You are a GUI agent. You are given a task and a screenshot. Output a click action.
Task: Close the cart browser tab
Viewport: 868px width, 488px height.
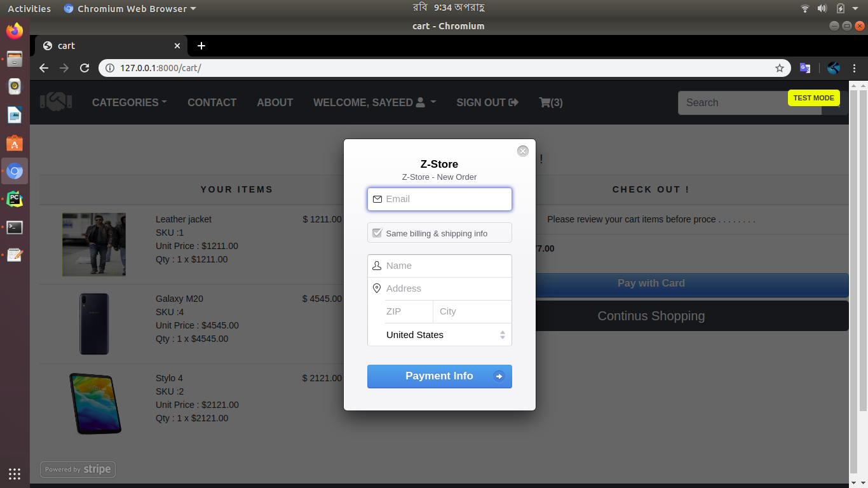click(177, 46)
